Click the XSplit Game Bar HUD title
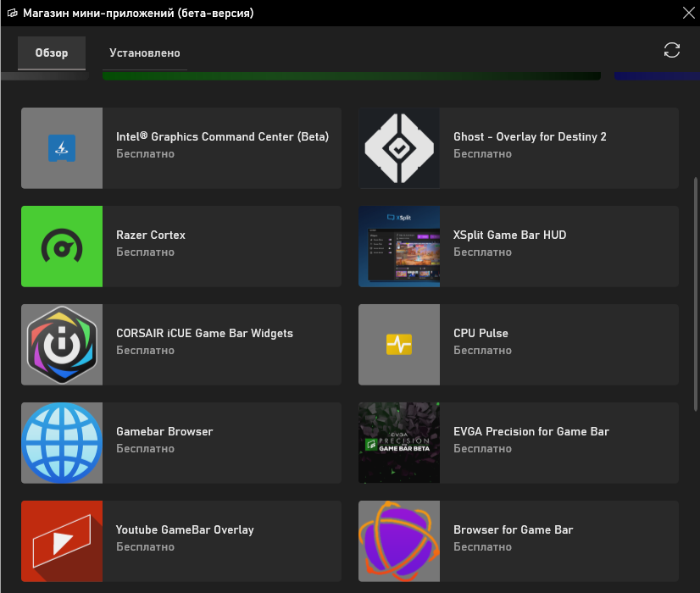Screen dimensions: 700x593 coord(510,235)
